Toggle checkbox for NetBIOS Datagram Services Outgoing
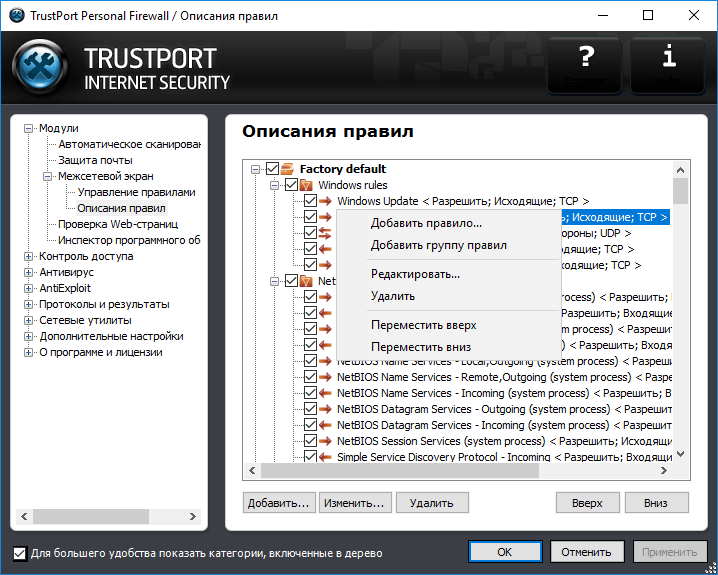This screenshot has height=575, width=718. coord(310,409)
